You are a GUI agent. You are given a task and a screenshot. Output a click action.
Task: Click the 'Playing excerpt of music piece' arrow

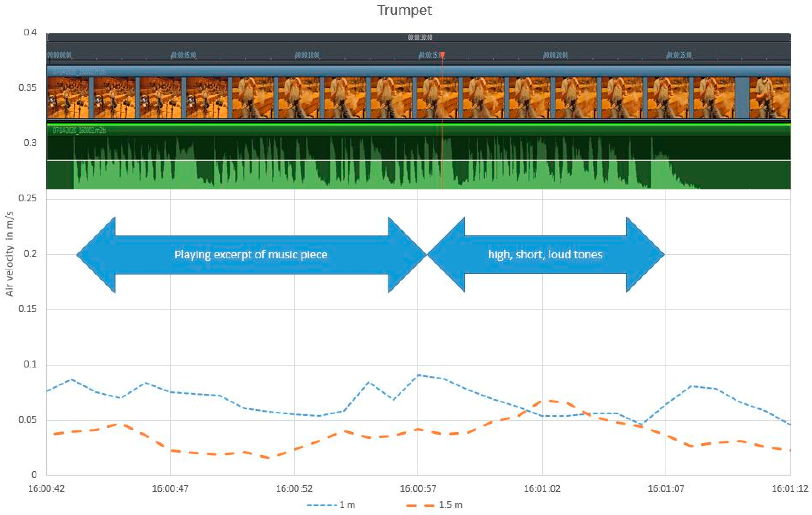[x=251, y=254]
